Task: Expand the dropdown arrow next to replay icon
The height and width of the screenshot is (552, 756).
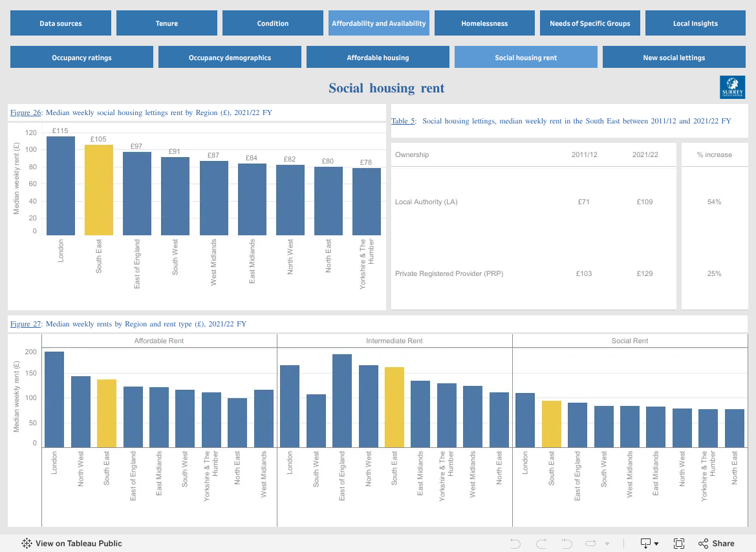Action: 607,544
